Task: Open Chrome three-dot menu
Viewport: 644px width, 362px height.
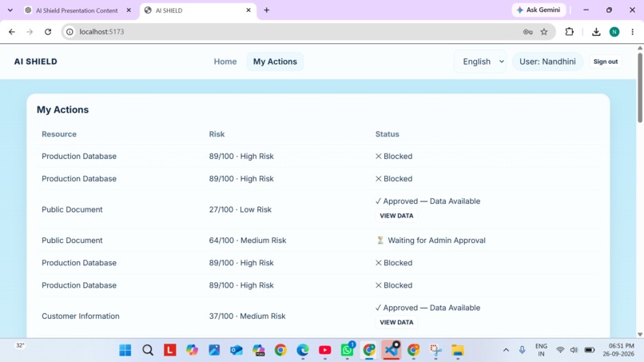Action: click(x=633, y=32)
